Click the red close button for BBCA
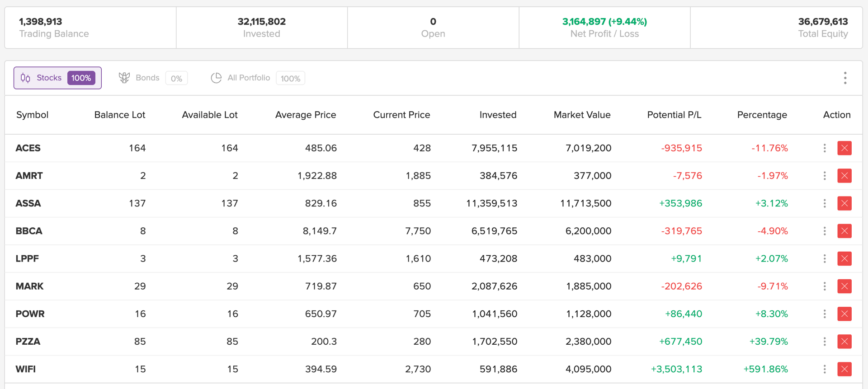The width and height of the screenshot is (868, 389). click(844, 231)
